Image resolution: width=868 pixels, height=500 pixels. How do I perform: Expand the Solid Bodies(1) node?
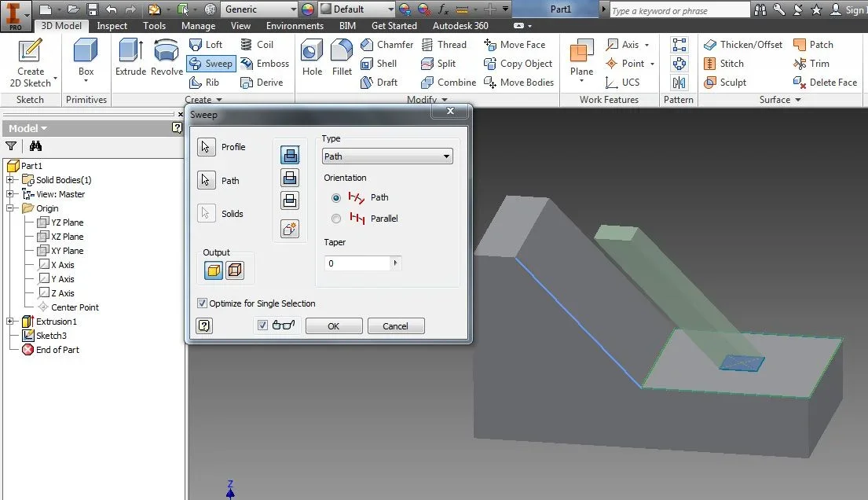click(x=10, y=179)
